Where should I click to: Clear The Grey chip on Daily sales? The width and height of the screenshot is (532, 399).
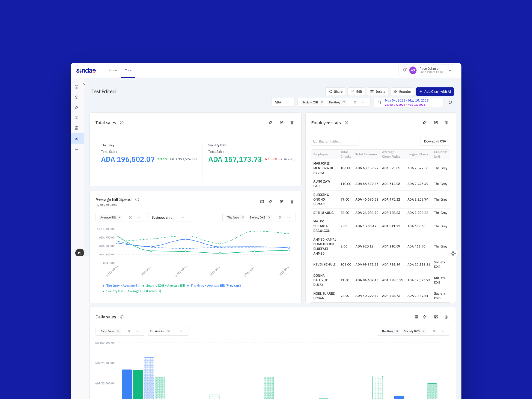click(x=397, y=331)
